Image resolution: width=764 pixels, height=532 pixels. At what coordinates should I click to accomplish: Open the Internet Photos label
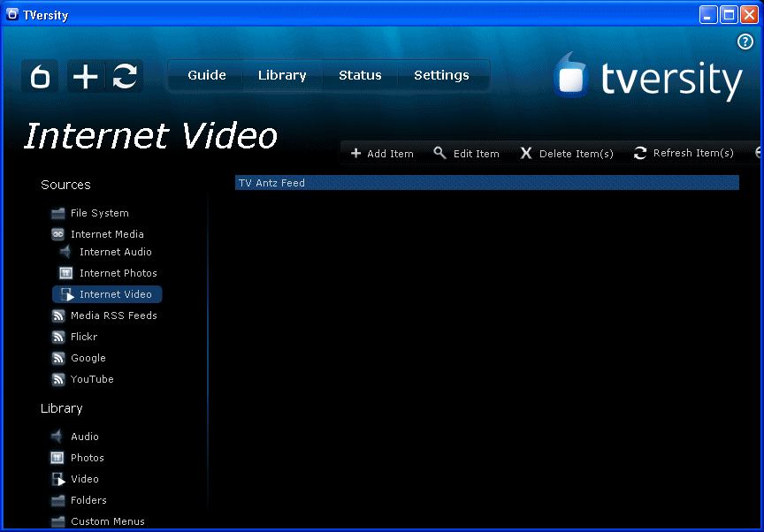[x=118, y=273]
